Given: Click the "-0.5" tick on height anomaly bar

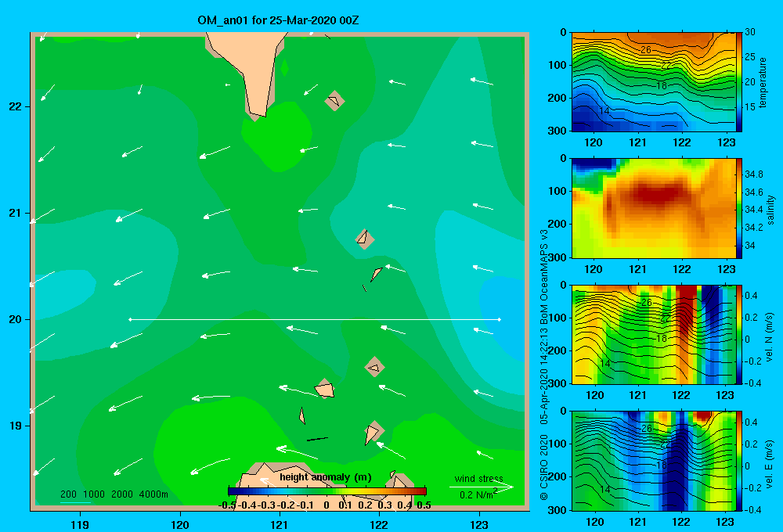Looking at the screenshot, I should click(x=227, y=505).
